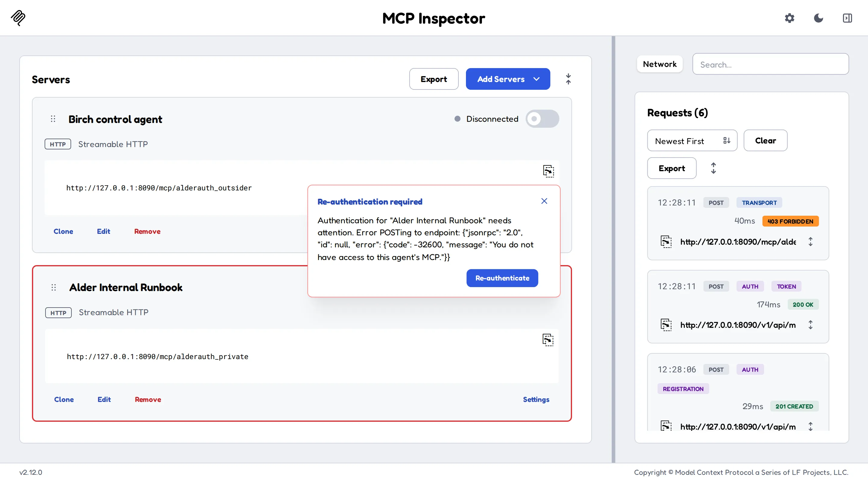Clone the Birch control agent server
The height and width of the screenshot is (482, 868).
point(63,231)
